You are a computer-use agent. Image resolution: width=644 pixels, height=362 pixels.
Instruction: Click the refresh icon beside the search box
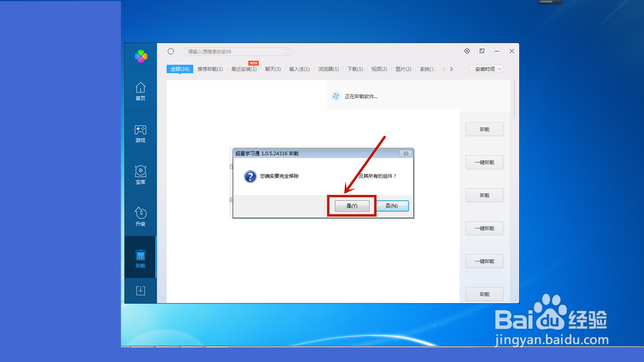[x=171, y=51]
